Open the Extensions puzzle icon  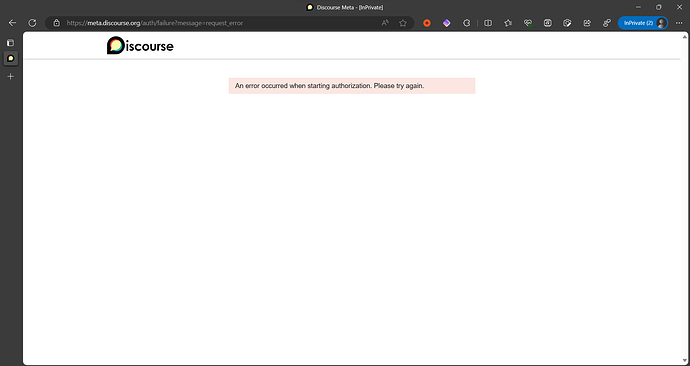click(x=467, y=23)
